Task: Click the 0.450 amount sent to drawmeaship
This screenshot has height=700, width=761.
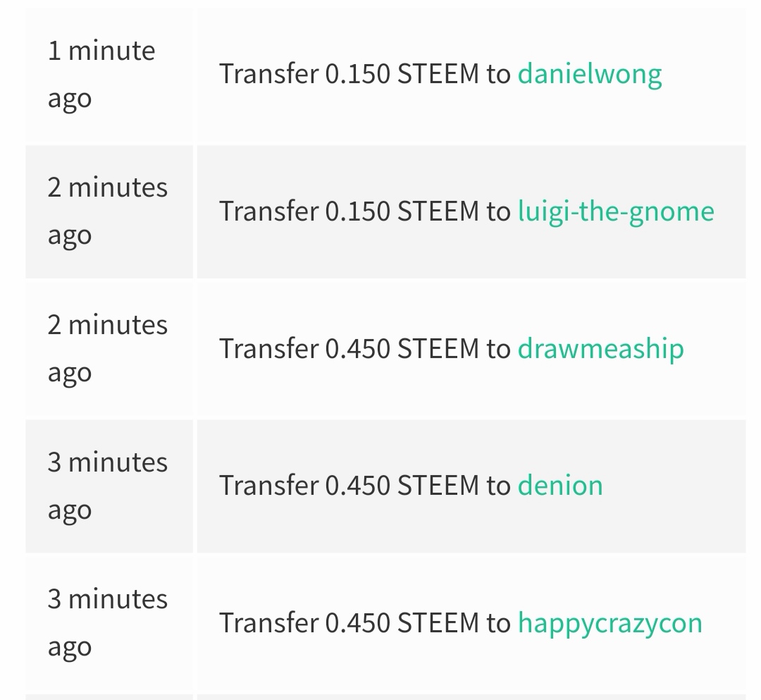Action: [x=357, y=349]
